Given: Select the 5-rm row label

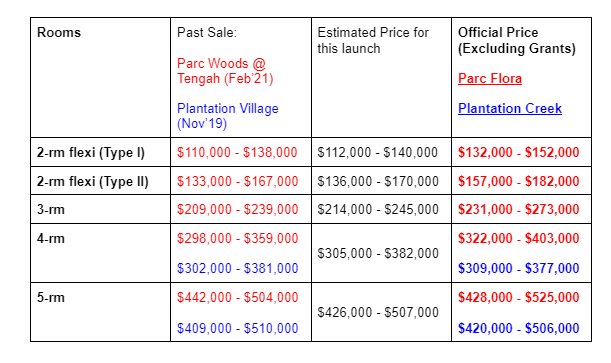Looking at the screenshot, I should [51, 298].
